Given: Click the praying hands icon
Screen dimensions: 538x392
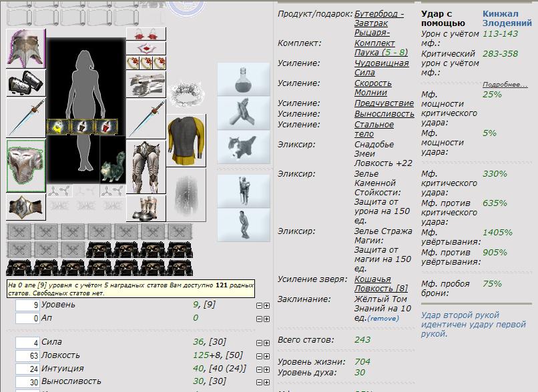Looking at the screenshot, I should pyautogui.click(x=244, y=113).
